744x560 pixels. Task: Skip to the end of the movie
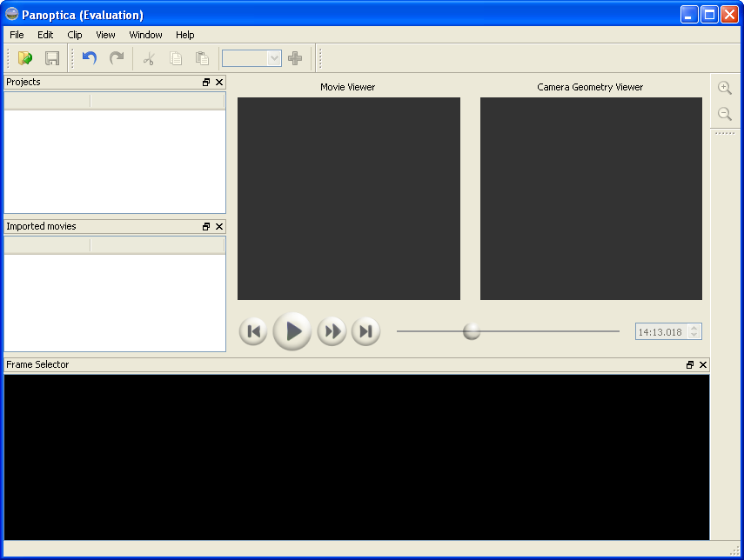(365, 331)
